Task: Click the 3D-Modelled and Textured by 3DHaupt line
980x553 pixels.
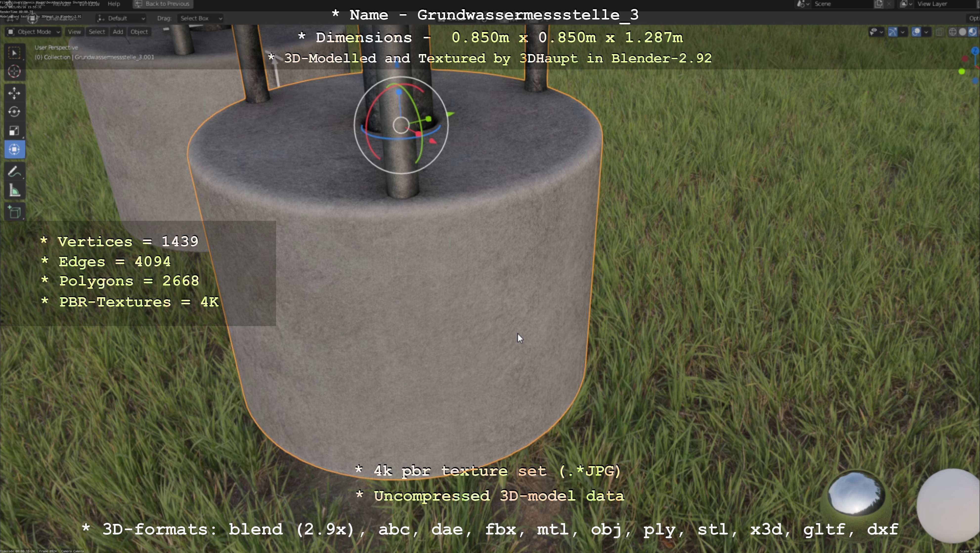Action: [x=490, y=58]
